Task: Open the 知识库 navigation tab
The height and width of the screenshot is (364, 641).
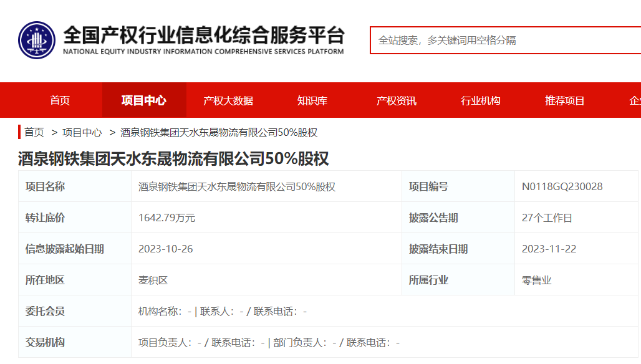Action: [x=312, y=100]
